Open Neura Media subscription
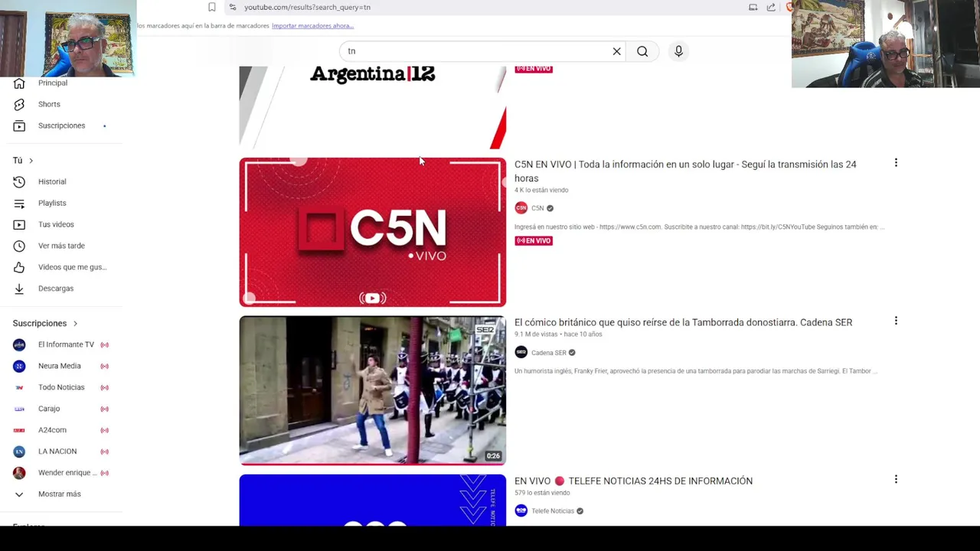Viewport: 980px width, 551px height. pyautogui.click(x=61, y=366)
